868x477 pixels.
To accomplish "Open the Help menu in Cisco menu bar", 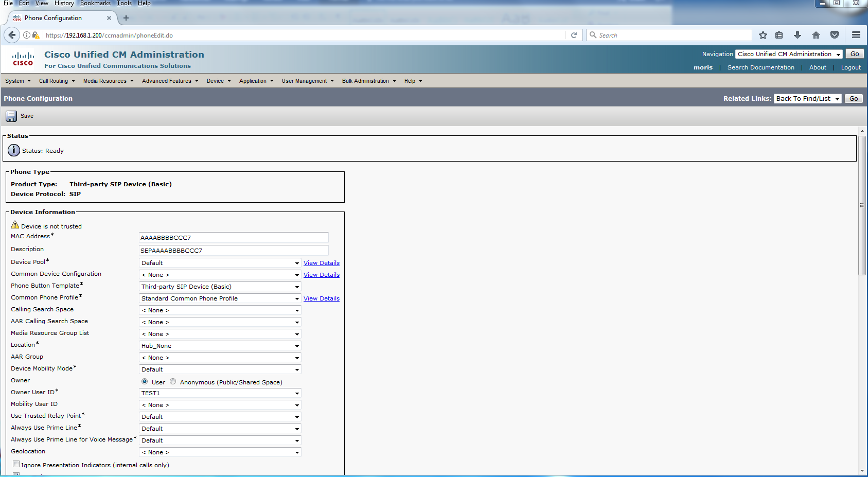I will [413, 81].
